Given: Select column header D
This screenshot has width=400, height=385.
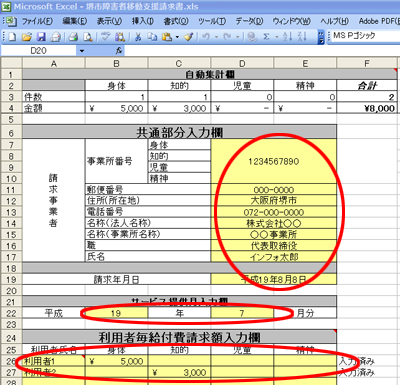Looking at the screenshot, I should 242,63.
